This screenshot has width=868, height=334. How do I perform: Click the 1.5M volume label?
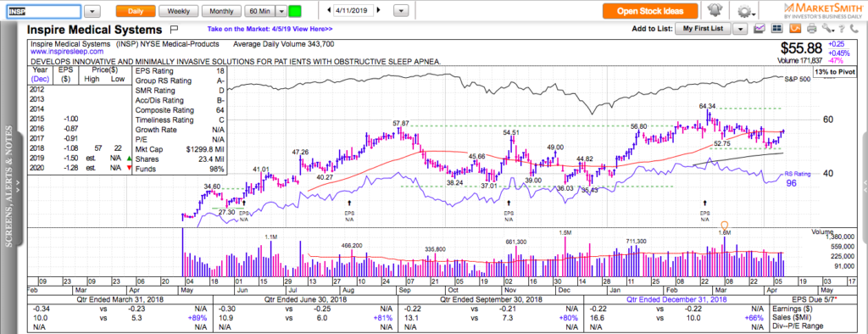click(565, 232)
